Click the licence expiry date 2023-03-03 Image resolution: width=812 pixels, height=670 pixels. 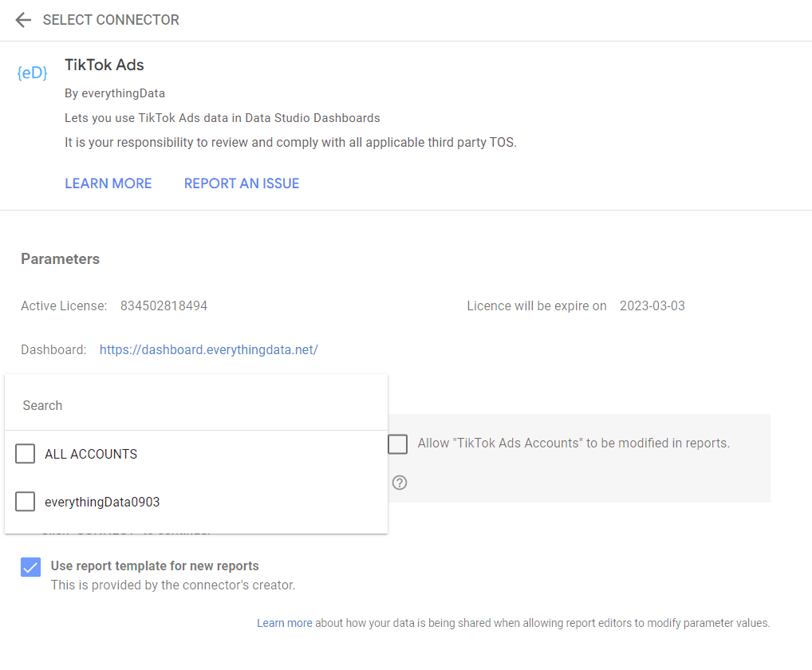[x=652, y=305]
